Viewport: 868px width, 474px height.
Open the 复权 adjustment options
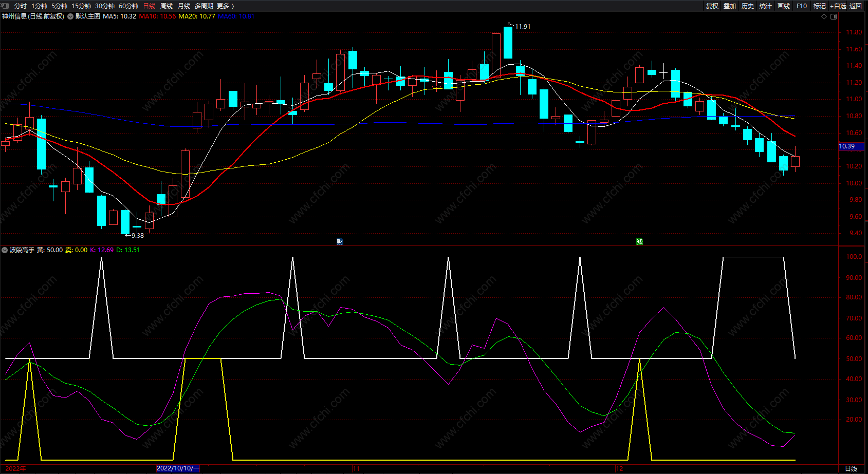[712, 6]
